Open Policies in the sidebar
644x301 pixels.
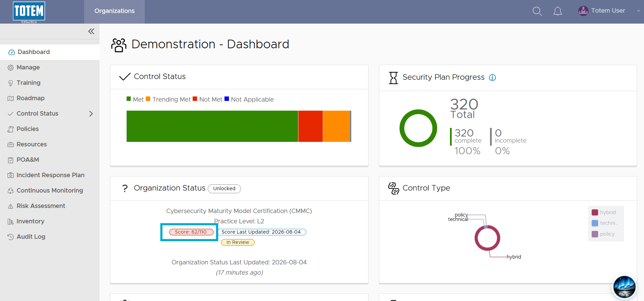point(50,129)
